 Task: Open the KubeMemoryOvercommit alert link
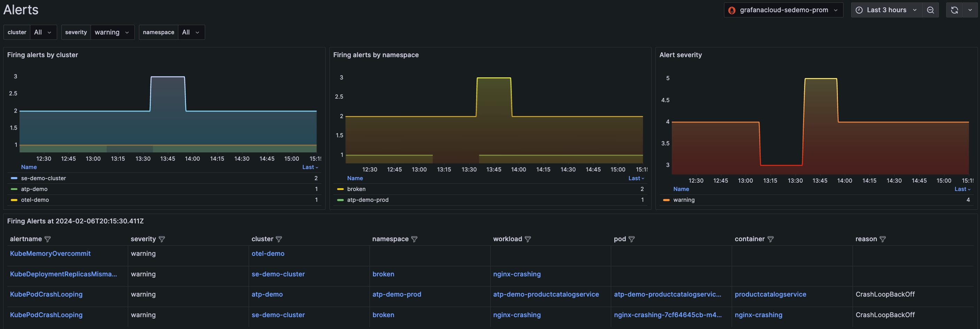tap(50, 254)
